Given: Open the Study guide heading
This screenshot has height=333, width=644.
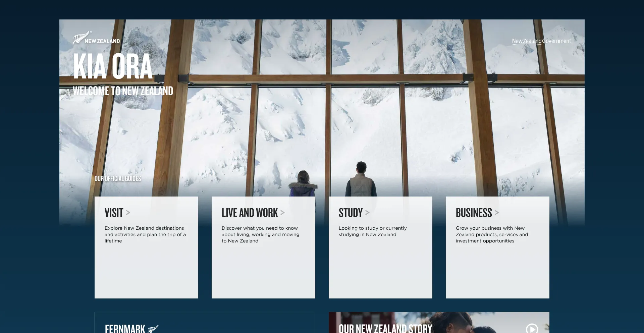Looking at the screenshot, I should [351, 213].
